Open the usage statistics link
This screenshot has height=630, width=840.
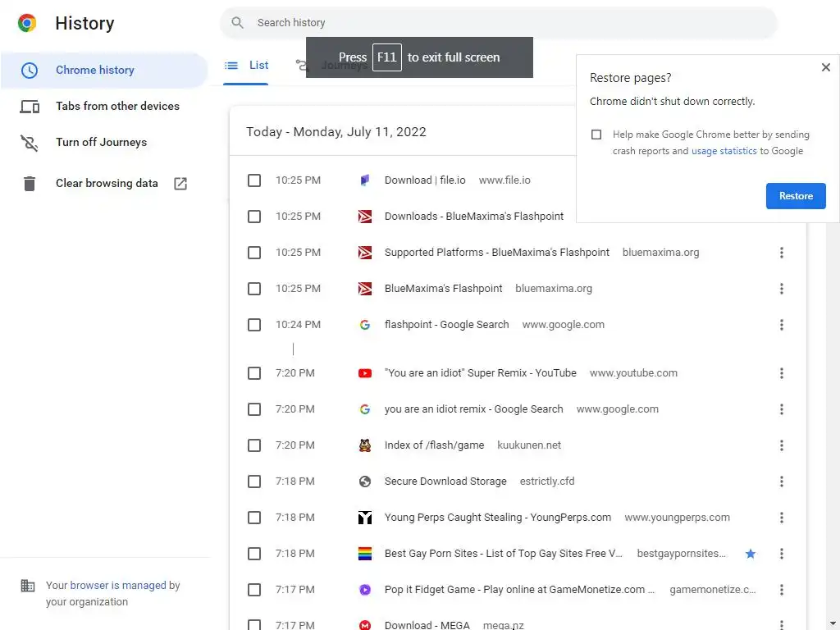pyautogui.click(x=724, y=151)
